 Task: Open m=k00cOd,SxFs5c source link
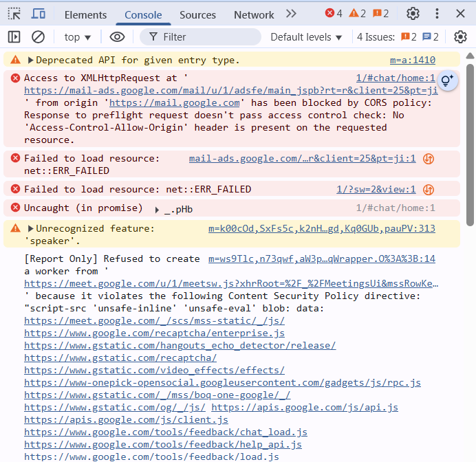tap(322, 228)
